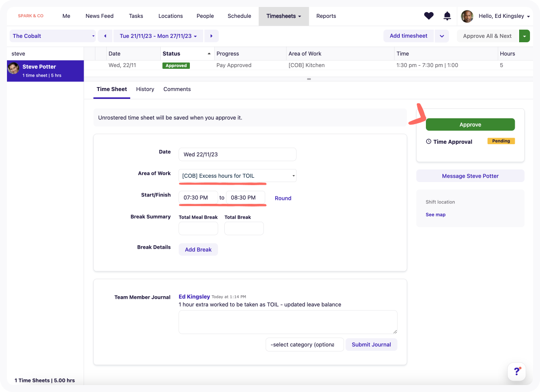Click the Progress column header
Screen dimensions: 540x392
coord(250,54)
